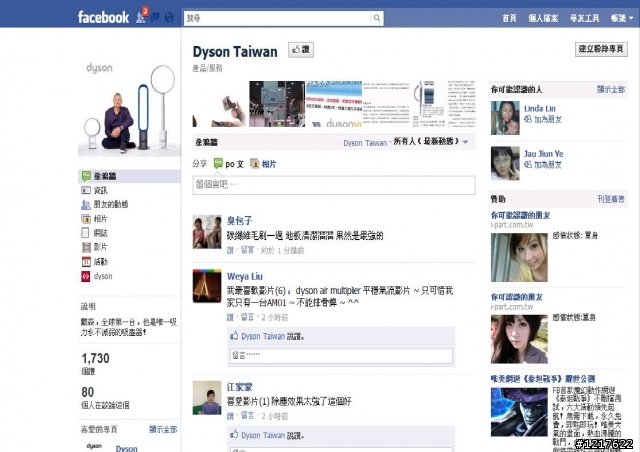The image size is (640, 452).
Task: Click the 建立粉絲專頁 create page button
Action: point(601,49)
